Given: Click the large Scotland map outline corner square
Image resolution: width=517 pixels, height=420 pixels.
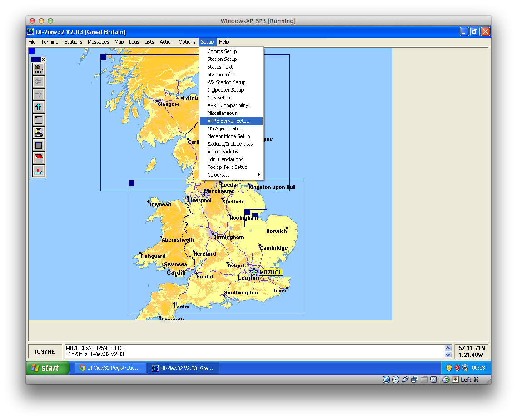Looking at the screenshot, I should [x=103, y=57].
